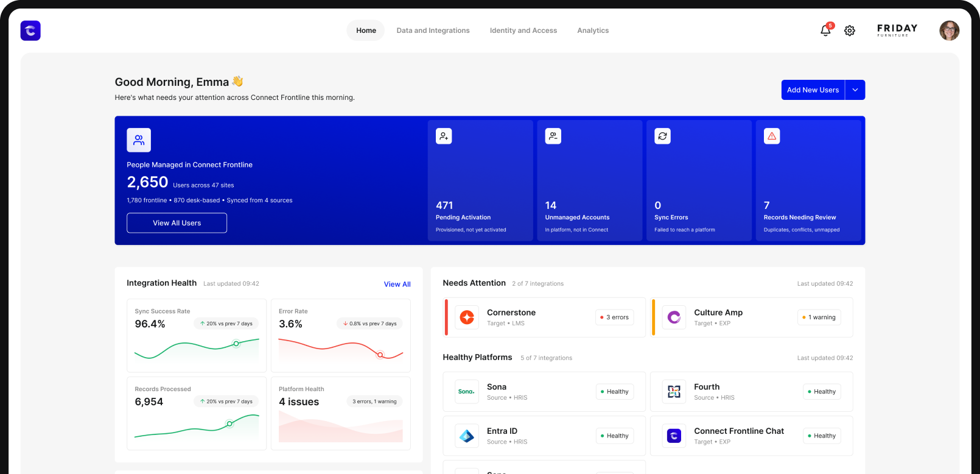The image size is (980, 474).
Task: Open the Data and Integrations tab
Action: click(x=433, y=30)
